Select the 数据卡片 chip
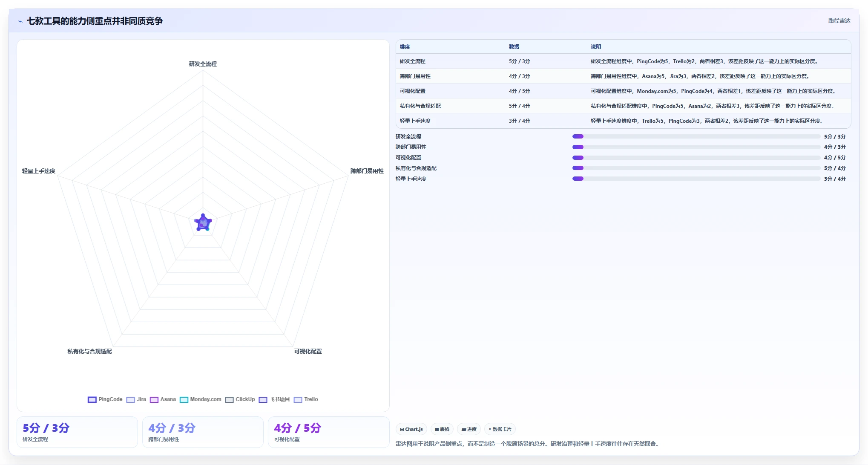This screenshot has width=868, height=465. [x=500, y=429]
